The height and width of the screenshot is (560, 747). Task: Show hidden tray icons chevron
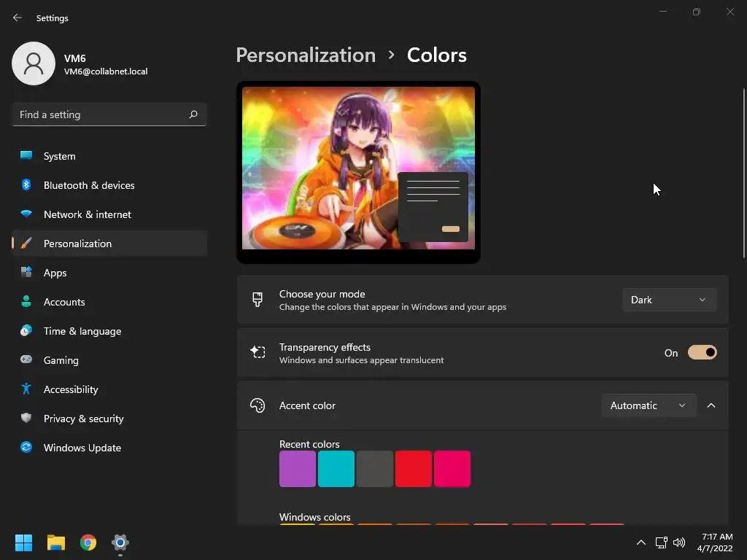pyautogui.click(x=641, y=542)
